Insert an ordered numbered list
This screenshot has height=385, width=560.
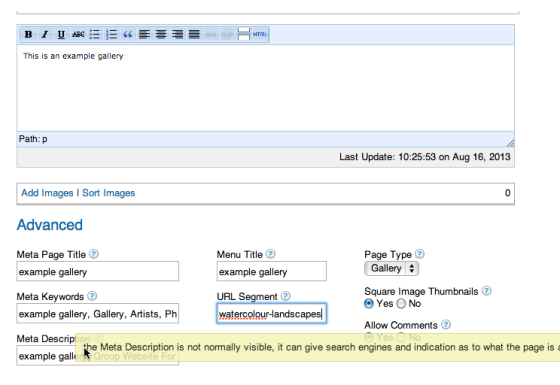pos(111,34)
